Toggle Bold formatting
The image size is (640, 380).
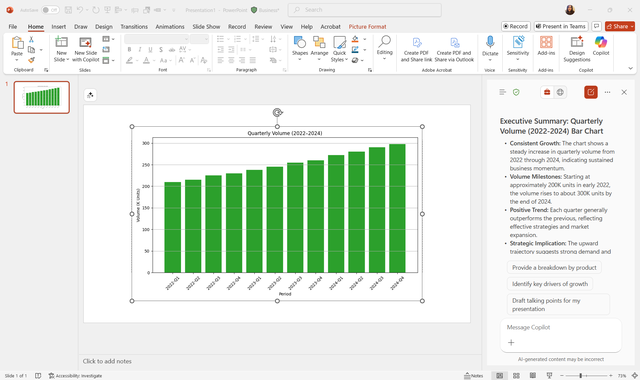click(x=129, y=49)
